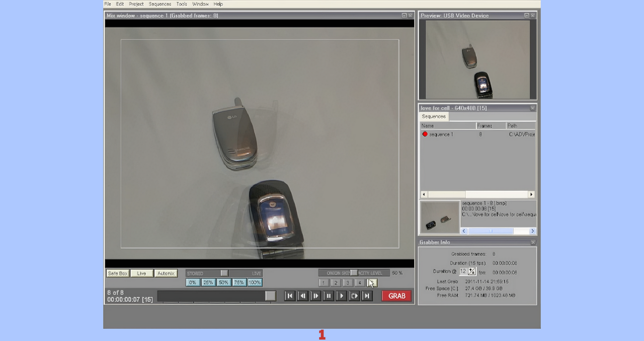Viewport: 644px width, 341px height.
Task: Click the 00:00:00:07 [15] timecode
Action: (130, 300)
